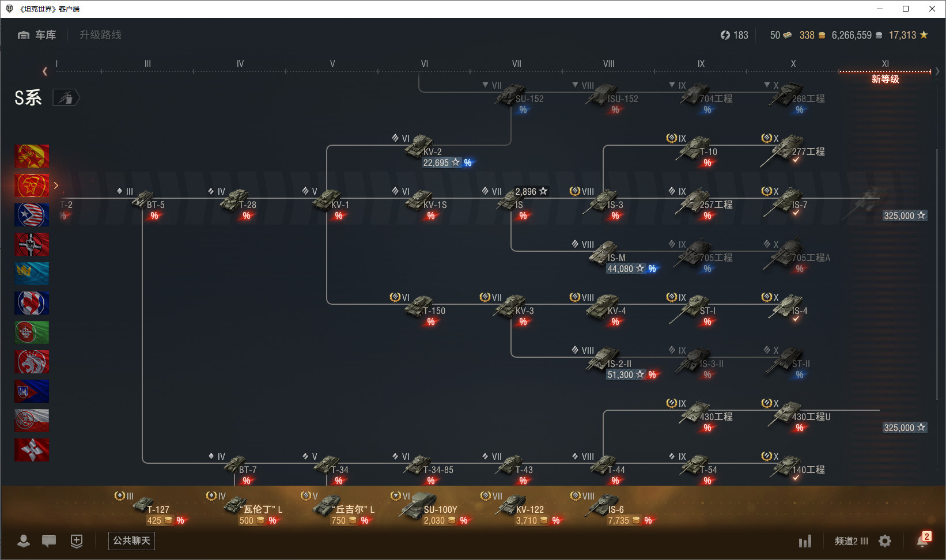This screenshot has width=946, height=560.
Task: Open the 频道2 channel selector
Action: point(851,541)
